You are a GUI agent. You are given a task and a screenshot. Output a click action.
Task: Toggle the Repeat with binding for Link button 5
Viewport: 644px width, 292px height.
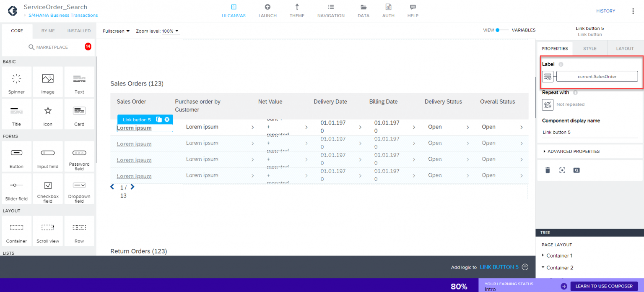coord(548,104)
